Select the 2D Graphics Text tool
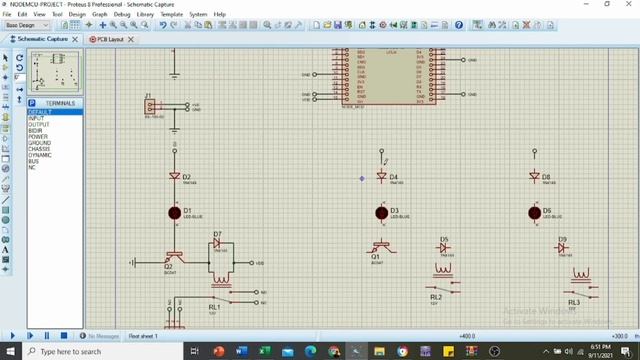640x360 pixels. coord(5,250)
